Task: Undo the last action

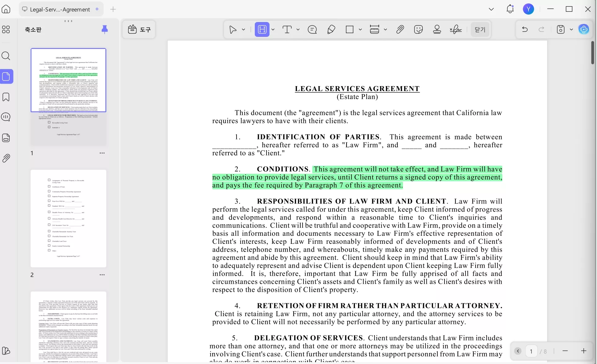Action: [525, 29]
